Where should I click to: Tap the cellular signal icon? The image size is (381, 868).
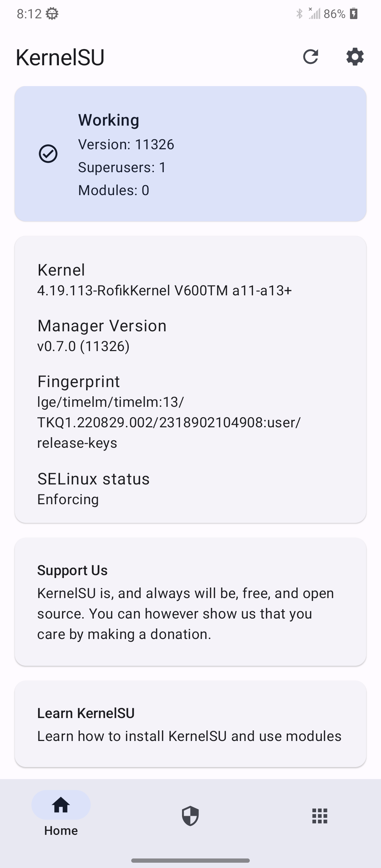pyautogui.click(x=315, y=13)
